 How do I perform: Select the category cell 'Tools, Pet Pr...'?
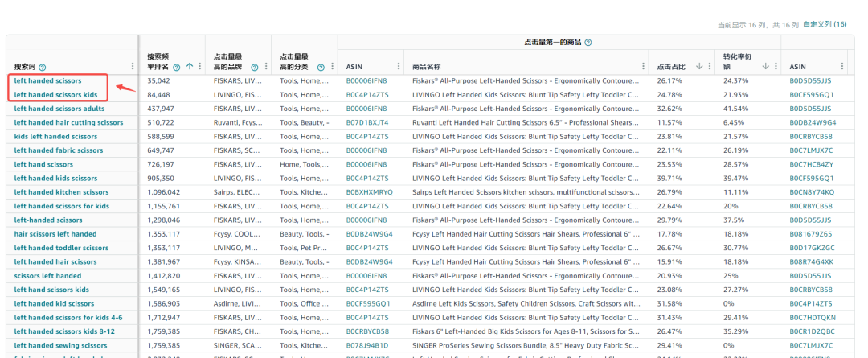click(x=304, y=248)
